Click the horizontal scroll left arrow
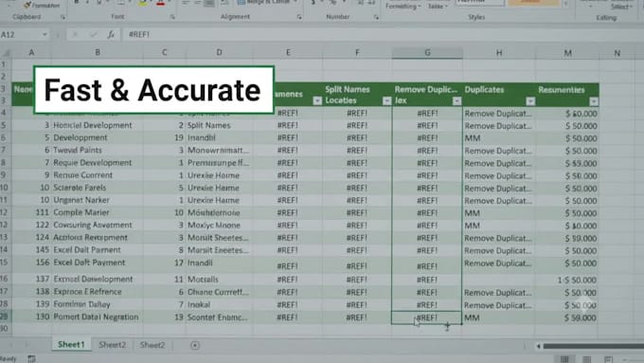 click(x=538, y=346)
